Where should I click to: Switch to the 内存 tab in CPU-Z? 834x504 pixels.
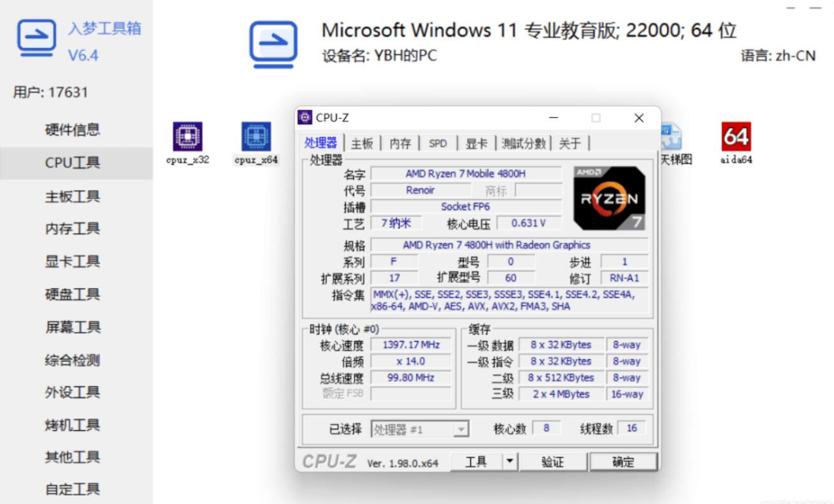[400, 143]
